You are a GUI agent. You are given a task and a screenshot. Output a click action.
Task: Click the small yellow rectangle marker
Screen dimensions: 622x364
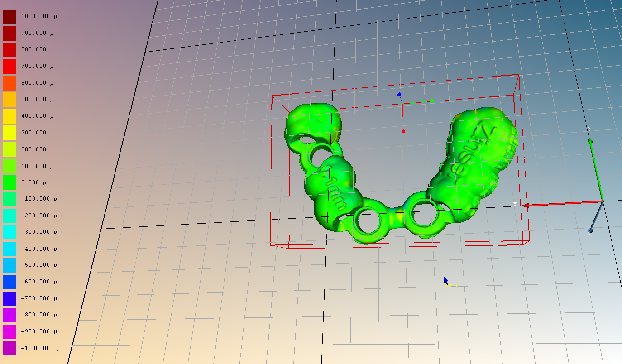pos(450,287)
